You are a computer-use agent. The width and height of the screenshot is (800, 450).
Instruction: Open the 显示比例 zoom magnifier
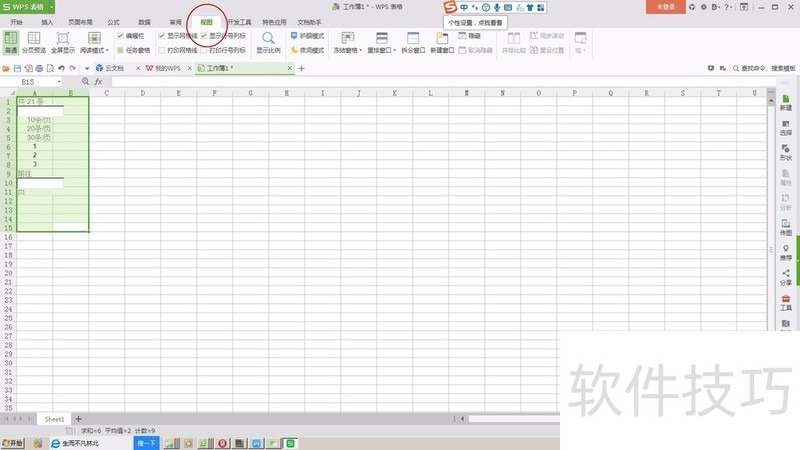pos(268,42)
